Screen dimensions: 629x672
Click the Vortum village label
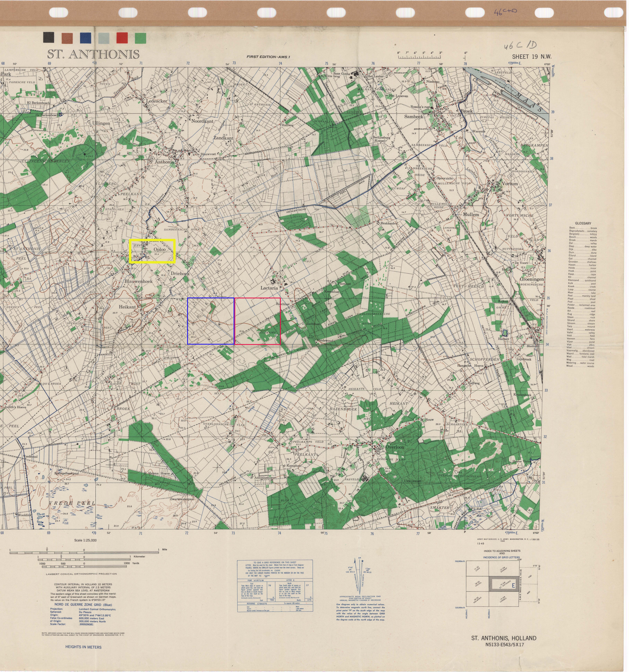[x=510, y=184]
